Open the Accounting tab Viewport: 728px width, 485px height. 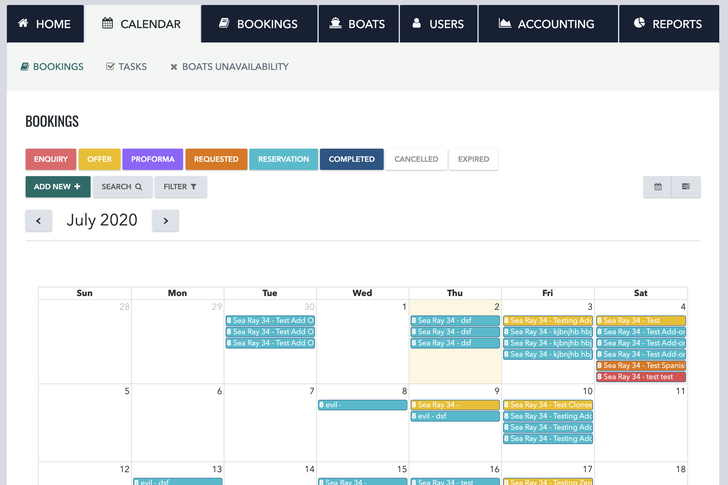click(546, 24)
